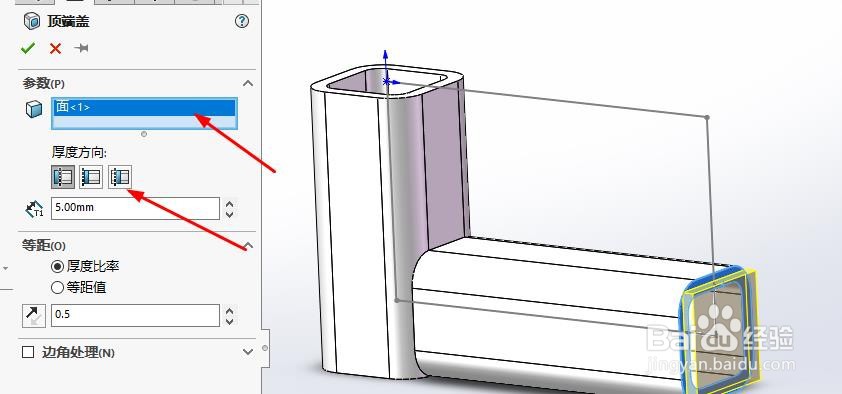
Task: Select the second thickness direction button
Action: coord(91,177)
